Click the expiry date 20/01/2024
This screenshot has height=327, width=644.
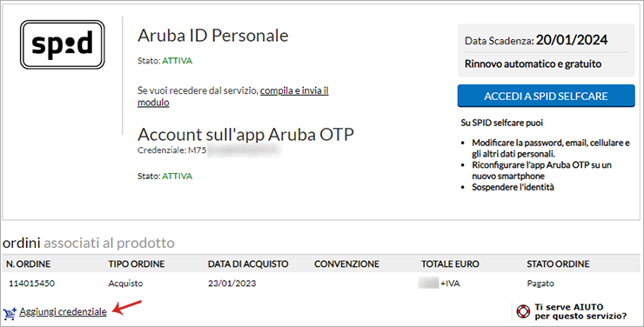point(572,40)
